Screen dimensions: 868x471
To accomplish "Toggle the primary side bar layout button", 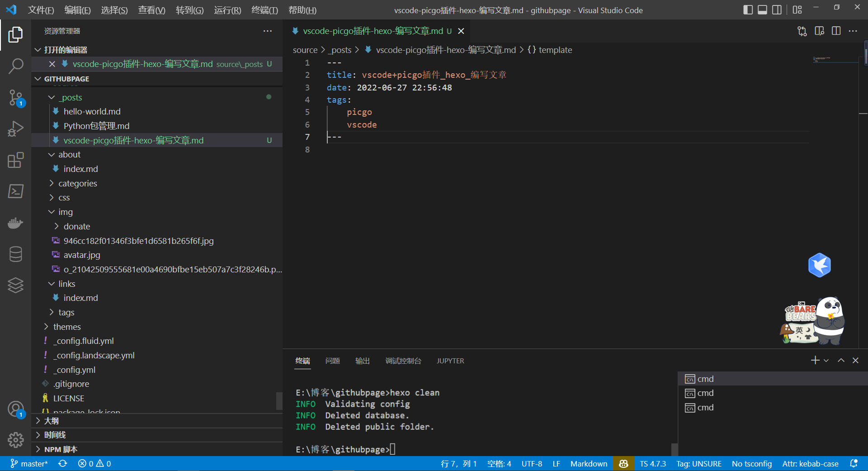I will (748, 10).
